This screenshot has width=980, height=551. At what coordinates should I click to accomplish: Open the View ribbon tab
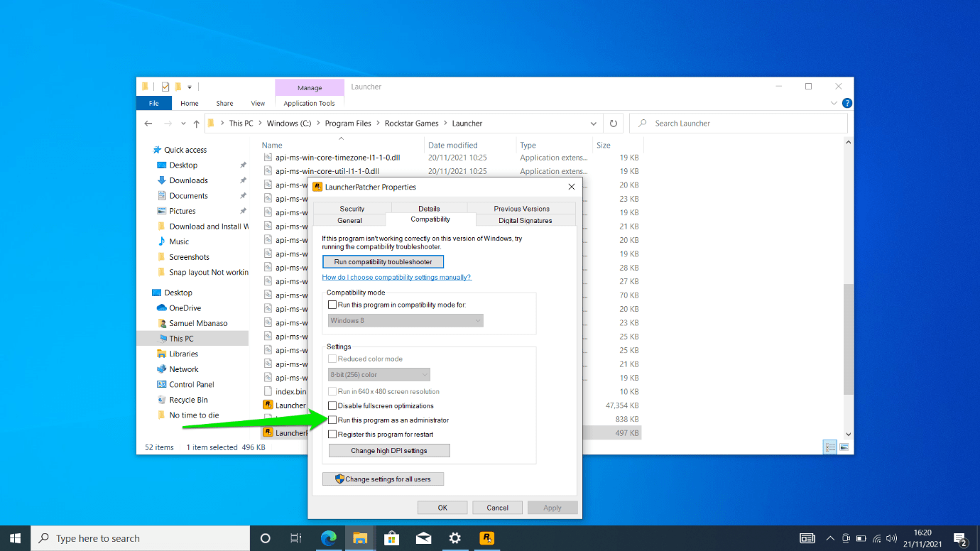coord(258,103)
